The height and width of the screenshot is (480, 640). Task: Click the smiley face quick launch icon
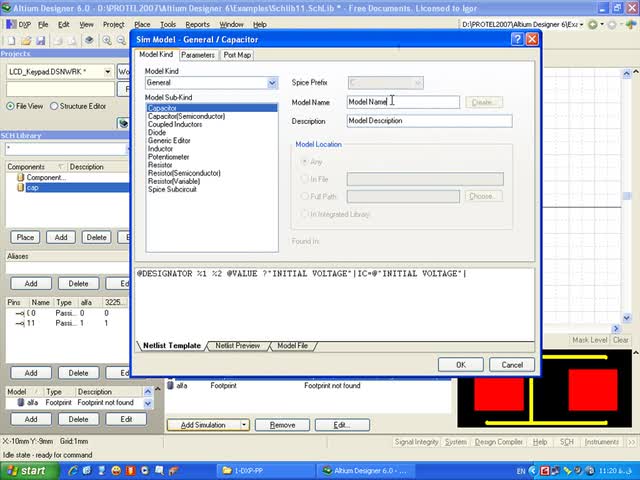click(116, 470)
